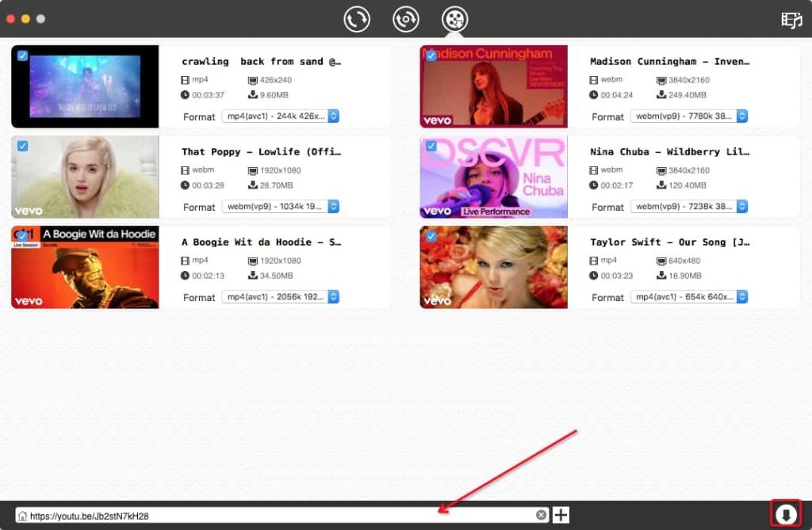Screen dimensions: 812x530
Task: Uncheck the A Boogie Wit da Hoodie video
Action: click(22, 236)
